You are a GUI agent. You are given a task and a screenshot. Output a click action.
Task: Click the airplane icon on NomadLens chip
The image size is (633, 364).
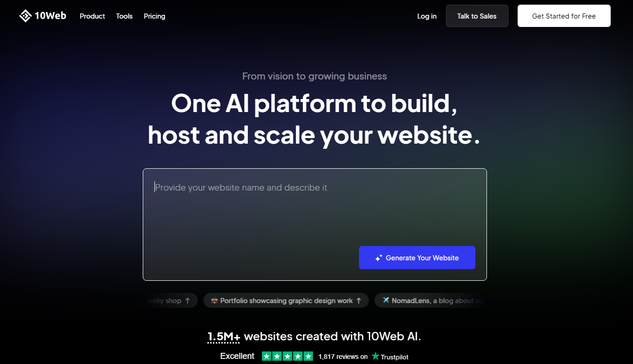(386, 300)
